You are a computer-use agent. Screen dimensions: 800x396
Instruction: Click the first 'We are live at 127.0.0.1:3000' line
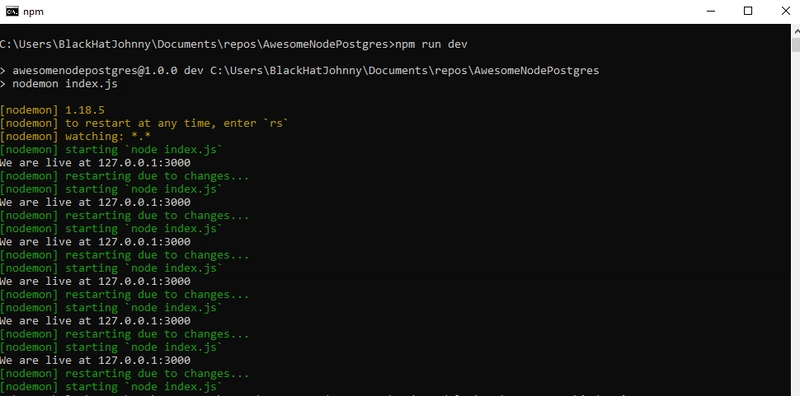[x=95, y=163]
